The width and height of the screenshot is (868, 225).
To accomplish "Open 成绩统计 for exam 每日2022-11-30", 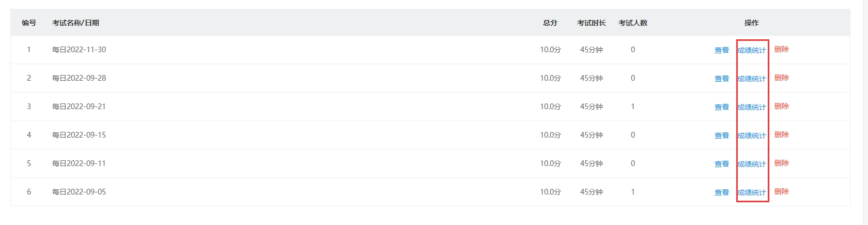I will pos(752,50).
